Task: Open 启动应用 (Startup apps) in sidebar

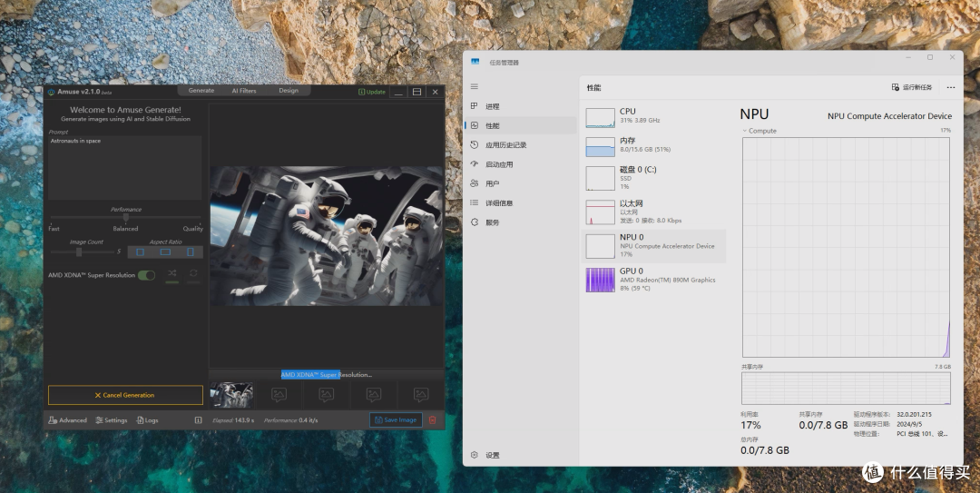Action: click(x=498, y=164)
